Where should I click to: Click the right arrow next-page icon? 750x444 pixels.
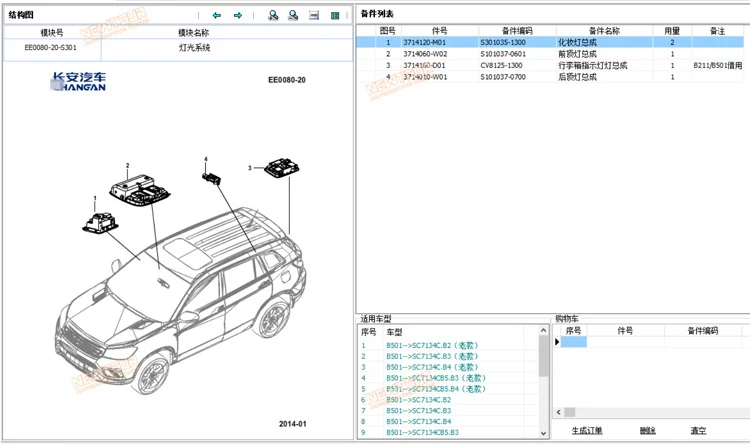[238, 16]
